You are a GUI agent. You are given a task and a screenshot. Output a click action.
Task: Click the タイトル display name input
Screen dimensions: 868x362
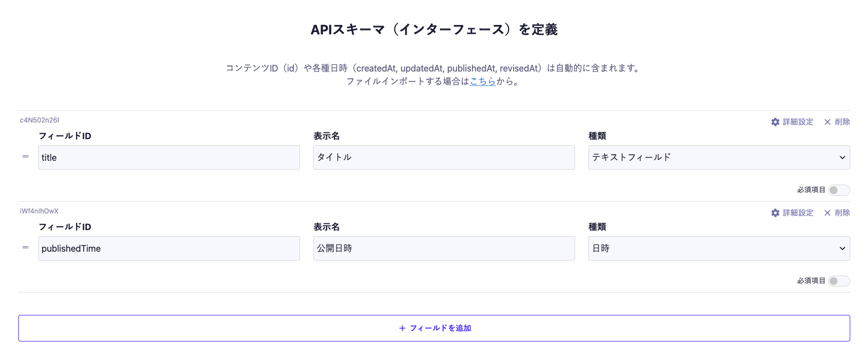(x=444, y=157)
